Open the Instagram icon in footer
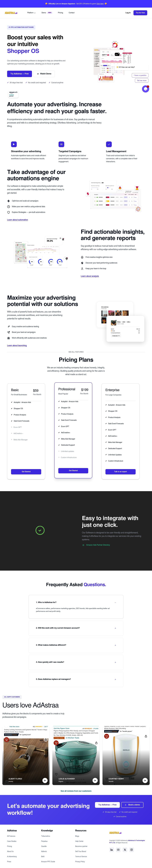152x868 pixels. (132, 850)
